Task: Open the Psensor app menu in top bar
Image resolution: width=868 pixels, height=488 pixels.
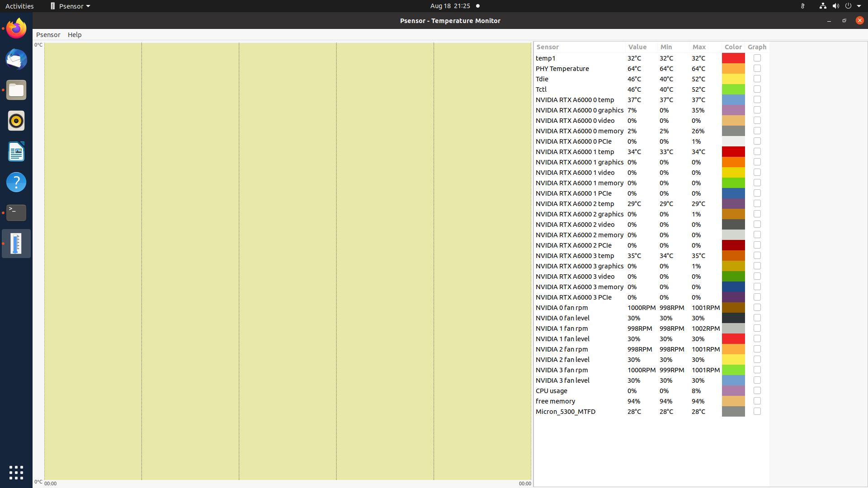Action: (70, 6)
